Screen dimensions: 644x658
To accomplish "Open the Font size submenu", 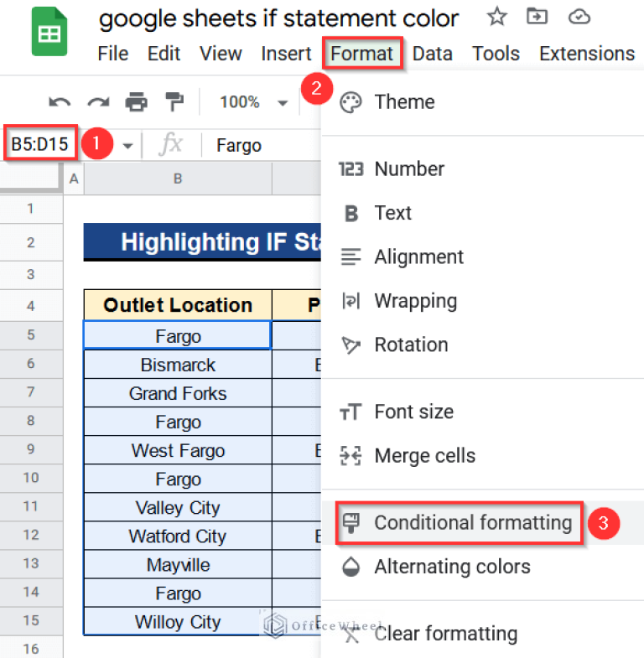I will coord(413,412).
